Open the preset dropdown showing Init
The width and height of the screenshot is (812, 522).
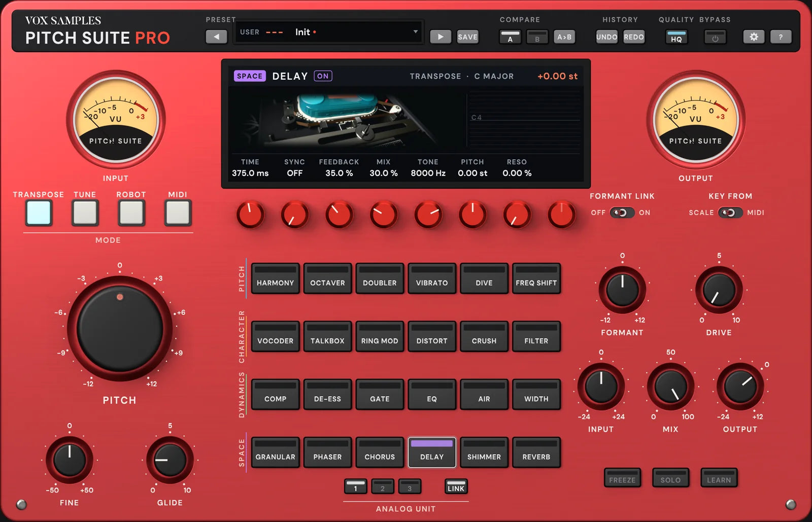click(x=328, y=32)
